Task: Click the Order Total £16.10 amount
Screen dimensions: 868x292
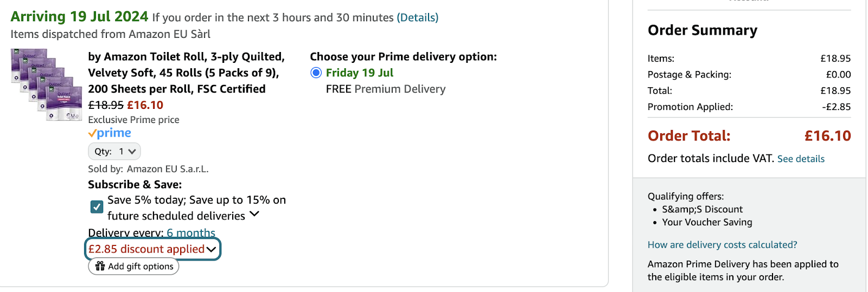Action: click(827, 136)
